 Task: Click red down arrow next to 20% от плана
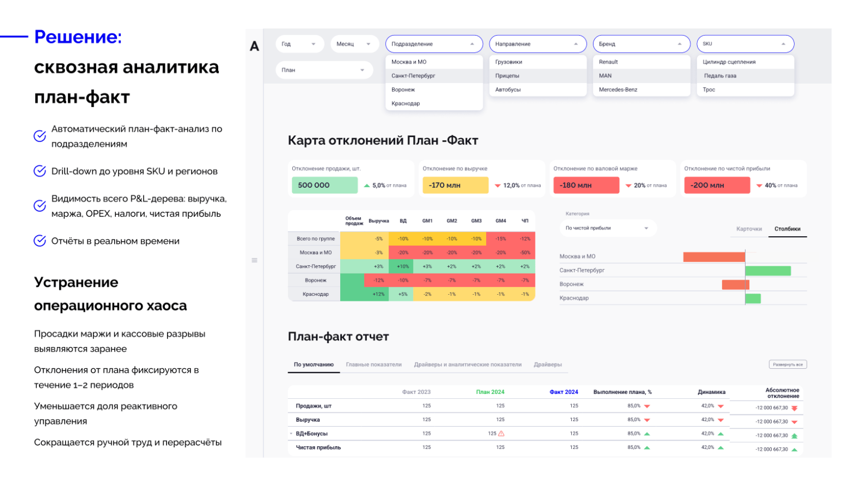click(x=629, y=186)
